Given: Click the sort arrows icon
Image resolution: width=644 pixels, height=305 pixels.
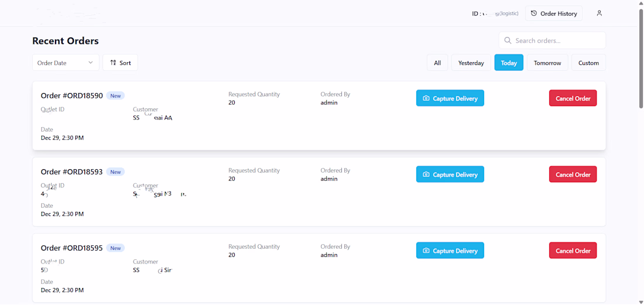Looking at the screenshot, I should (x=114, y=63).
